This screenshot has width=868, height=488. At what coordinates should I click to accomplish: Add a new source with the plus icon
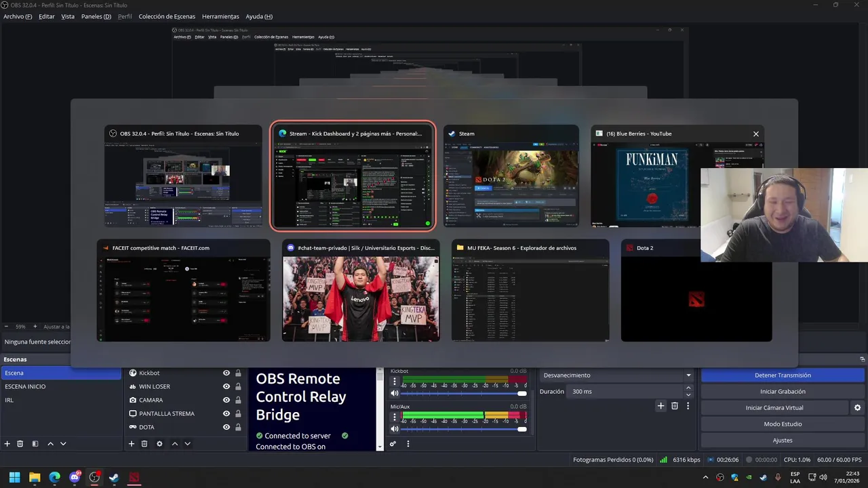(x=132, y=444)
